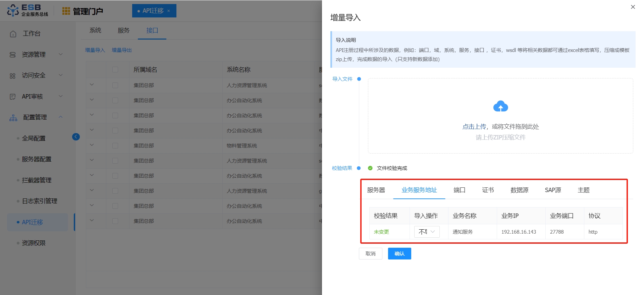Click the 资源管理 sidebar icon
Screen dimensions: 644x295
[x=13, y=55]
